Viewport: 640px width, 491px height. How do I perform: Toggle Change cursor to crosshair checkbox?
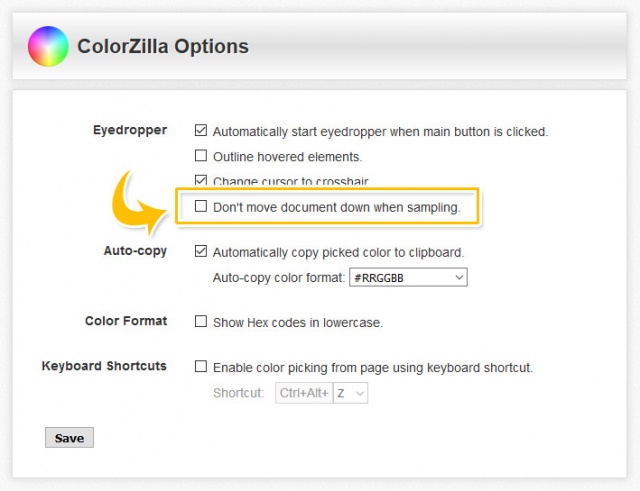[x=201, y=180]
